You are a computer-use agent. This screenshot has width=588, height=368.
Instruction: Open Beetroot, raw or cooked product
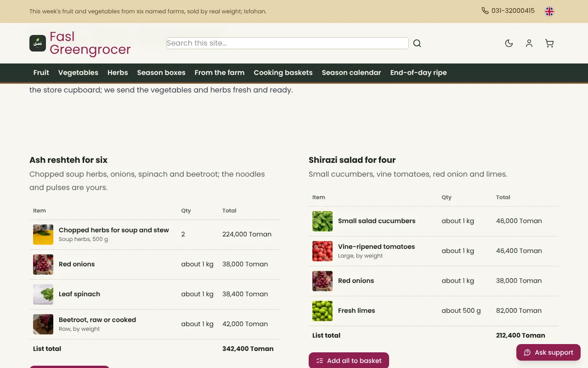97,320
